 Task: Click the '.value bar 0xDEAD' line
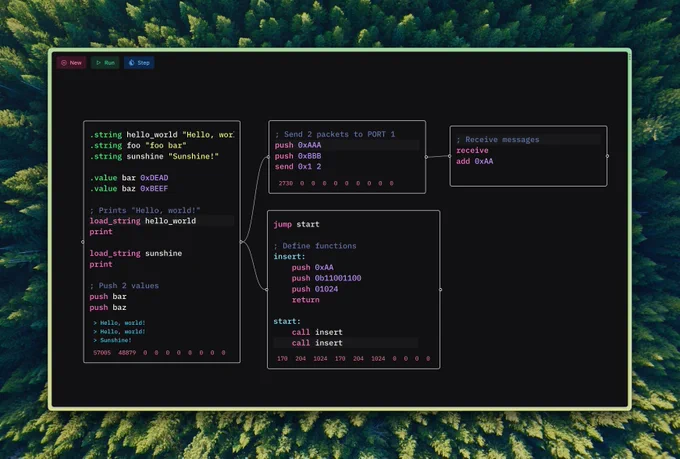coord(129,178)
